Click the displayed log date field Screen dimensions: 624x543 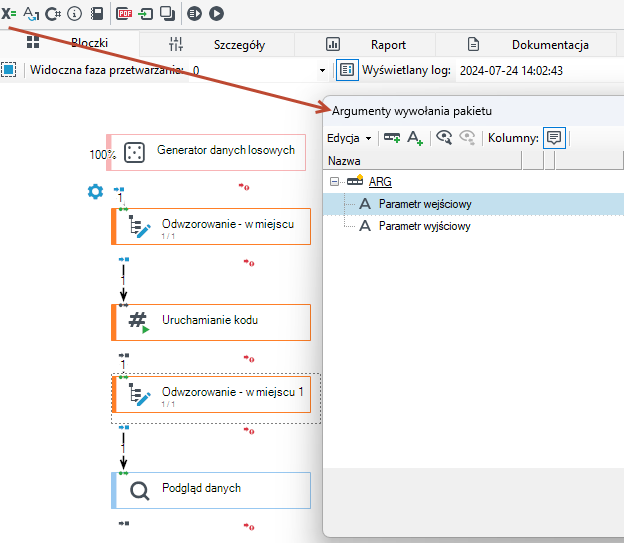tap(540, 71)
